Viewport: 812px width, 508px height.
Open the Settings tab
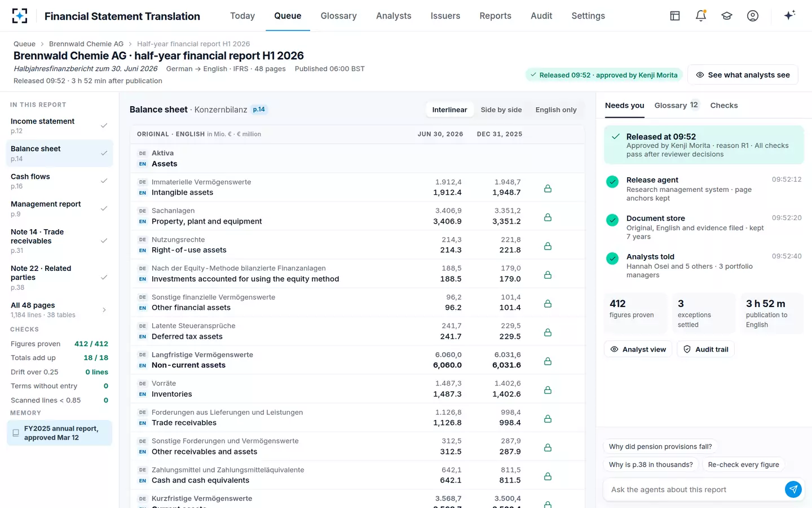(588, 16)
